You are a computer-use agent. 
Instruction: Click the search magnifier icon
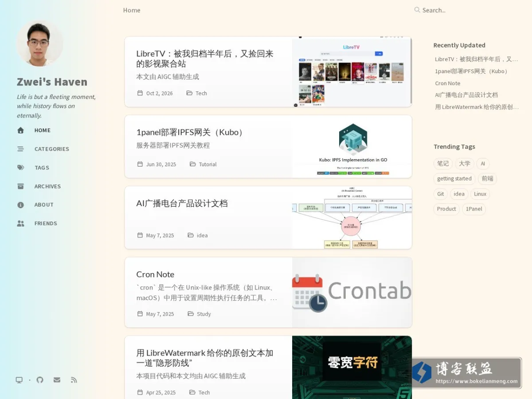coord(417,10)
